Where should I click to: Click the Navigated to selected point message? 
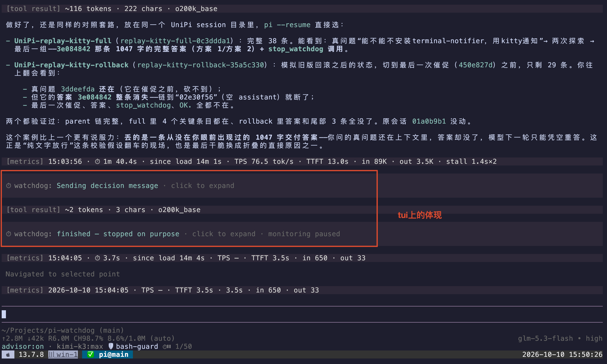point(63,274)
